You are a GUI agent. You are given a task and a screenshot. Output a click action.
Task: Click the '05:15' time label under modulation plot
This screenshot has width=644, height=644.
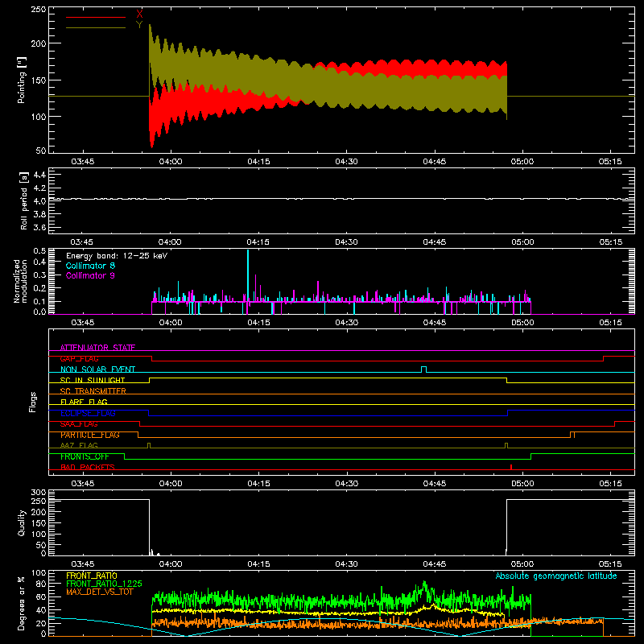click(610, 323)
